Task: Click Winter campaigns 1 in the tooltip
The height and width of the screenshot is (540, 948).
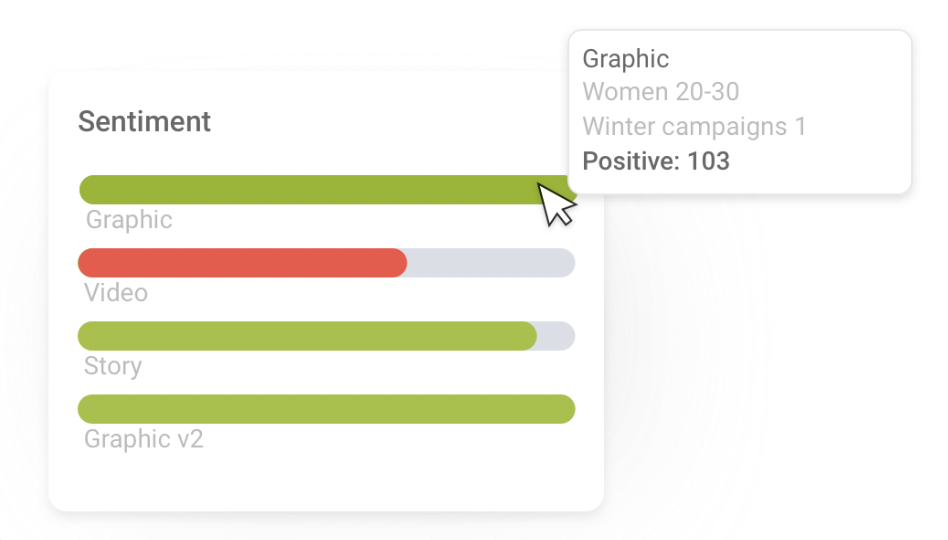Action: (694, 127)
